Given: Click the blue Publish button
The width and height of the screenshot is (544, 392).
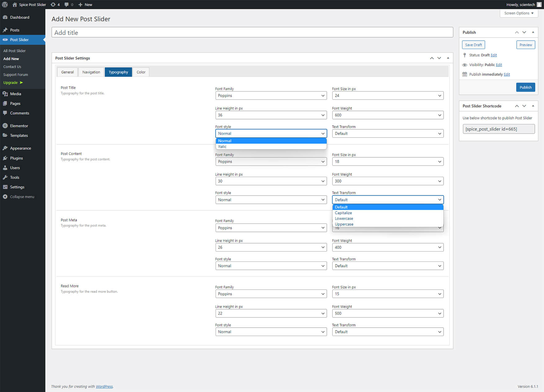Looking at the screenshot, I should tap(525, 87).
